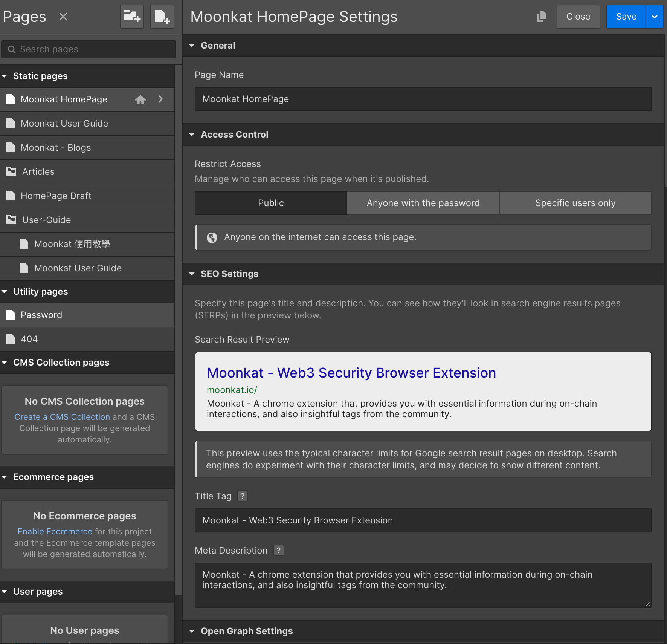Screen dimensions: 667x644
Task: Click the page icon beside HomePage Draft
Action: (x=11, y=196)
